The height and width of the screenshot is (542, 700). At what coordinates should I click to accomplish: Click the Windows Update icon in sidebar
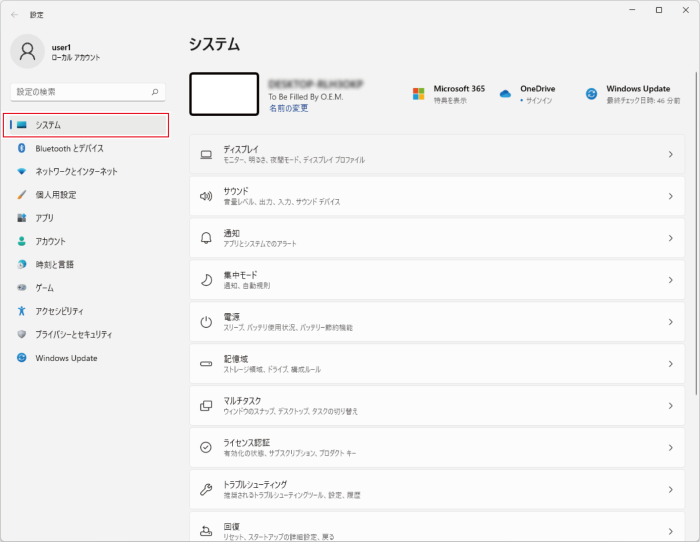[x=21, y=358]
